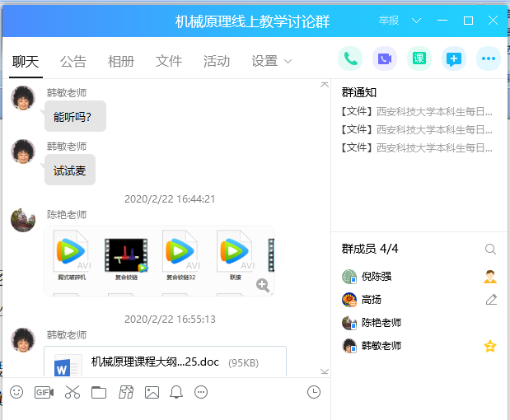Viewport: 510px width, 420px height.
Task: Switch to the 文件 tab
Action: tap(169, 61)
